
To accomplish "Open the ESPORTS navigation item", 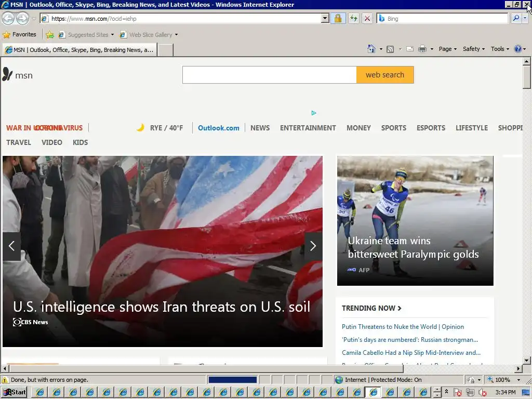I will [x=431, y=128].
